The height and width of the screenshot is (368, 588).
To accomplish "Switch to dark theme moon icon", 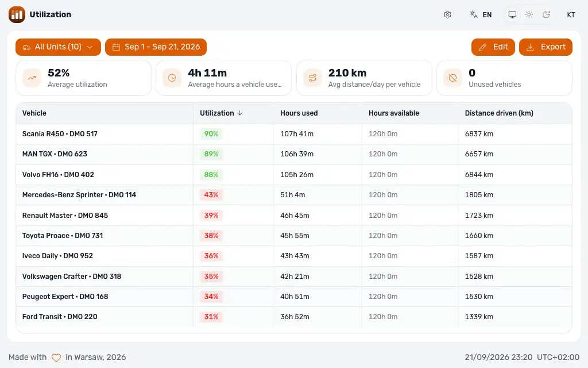I will point(547,14).
